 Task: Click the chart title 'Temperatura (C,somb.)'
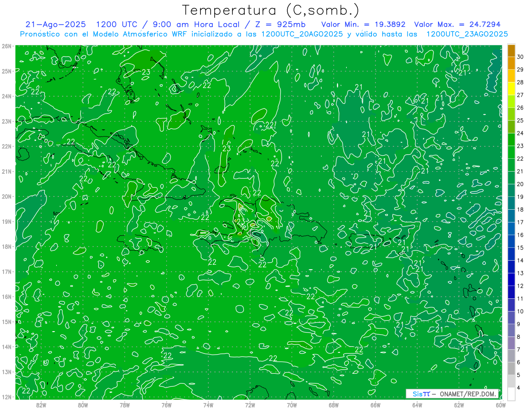[x=271, y=10]
